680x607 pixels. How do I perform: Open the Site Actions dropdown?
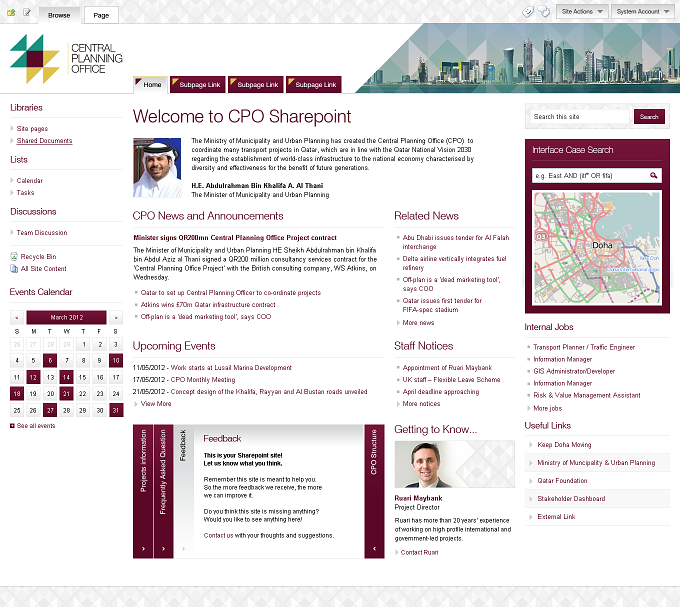click(x=582, y=12)
